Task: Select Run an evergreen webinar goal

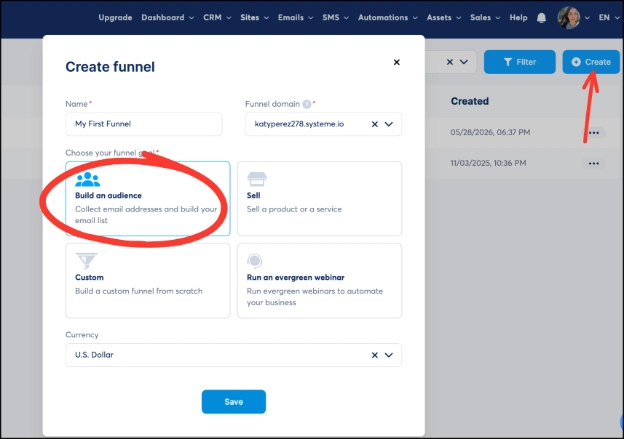Action: click(320, 281)
